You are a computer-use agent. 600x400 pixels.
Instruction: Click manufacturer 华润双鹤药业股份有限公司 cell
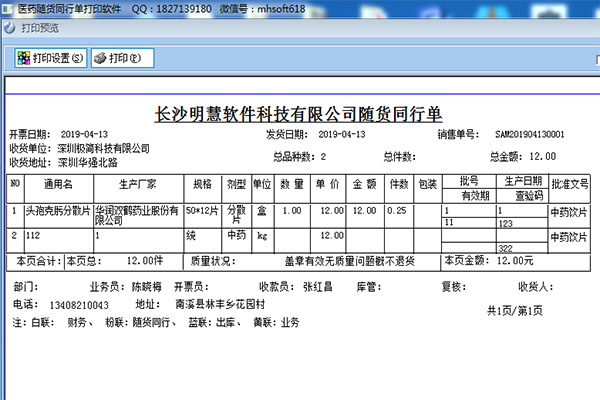tap(137, 216)
